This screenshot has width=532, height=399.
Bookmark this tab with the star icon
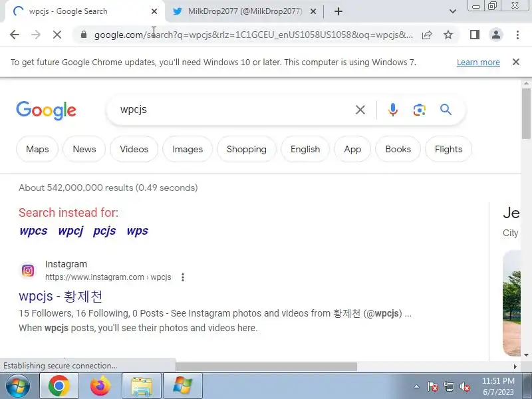coord(448,35)
